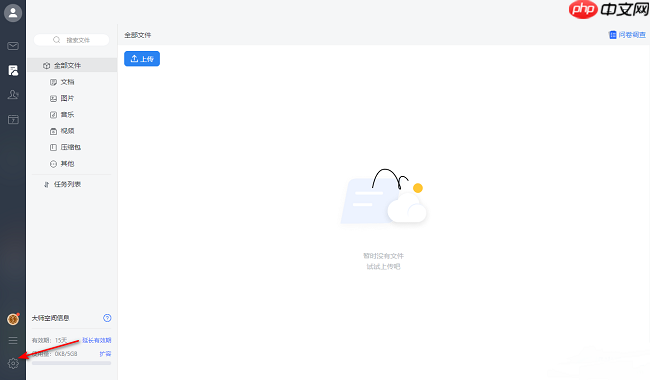Select the file transfer station icon

[x=13, y=70]
